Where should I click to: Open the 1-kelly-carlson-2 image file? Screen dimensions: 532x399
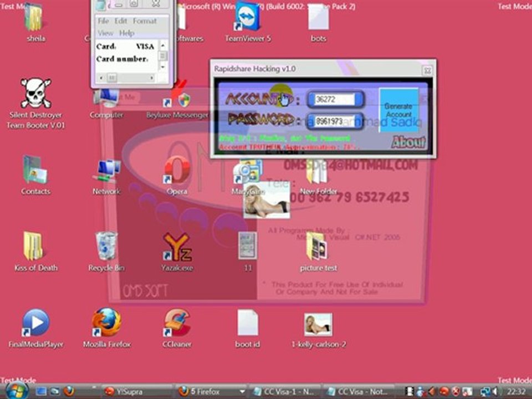click(x=318, y=330)
